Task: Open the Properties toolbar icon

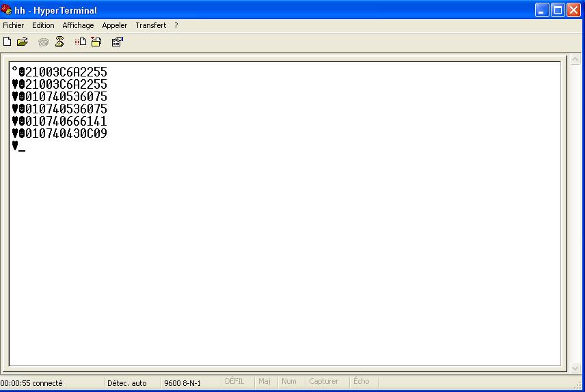Action: [117, 42]
